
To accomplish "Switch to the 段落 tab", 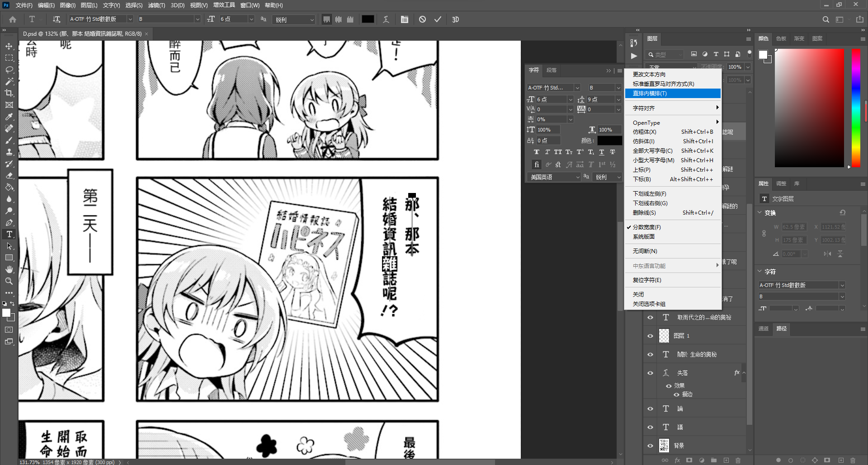I will [552, 70].
